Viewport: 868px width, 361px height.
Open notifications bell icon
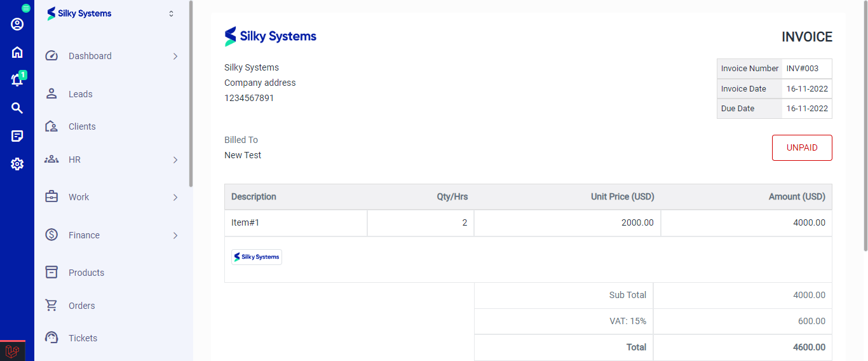pos(17,80)
